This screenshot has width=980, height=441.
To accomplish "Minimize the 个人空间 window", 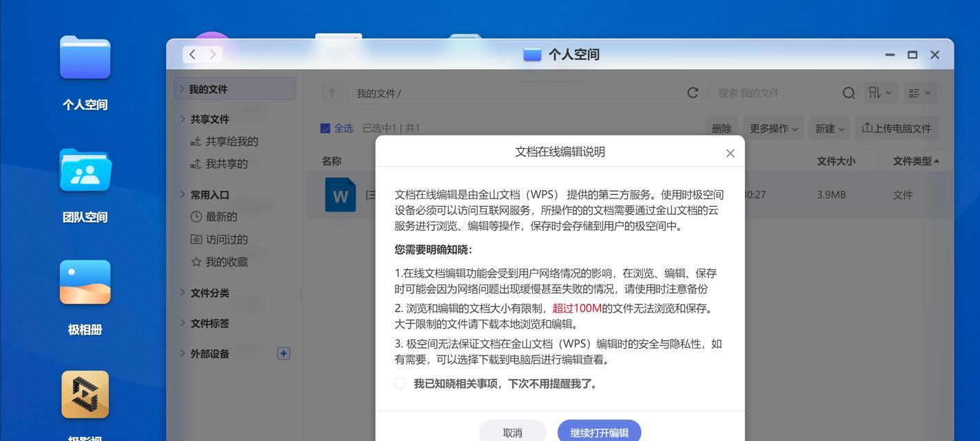I will pos(890,54).
